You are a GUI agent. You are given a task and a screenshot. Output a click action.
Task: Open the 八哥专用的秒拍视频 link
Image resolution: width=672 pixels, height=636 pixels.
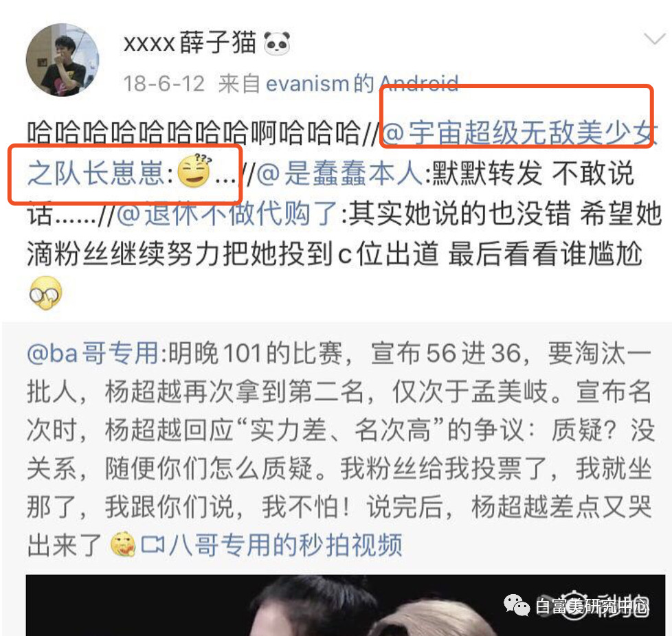(x=285, y=545)
